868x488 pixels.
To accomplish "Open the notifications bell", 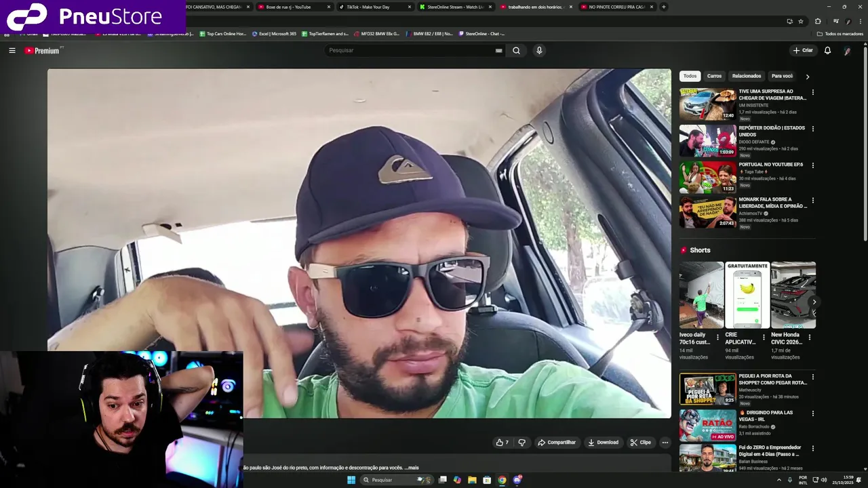I will [x=827, y=50].
